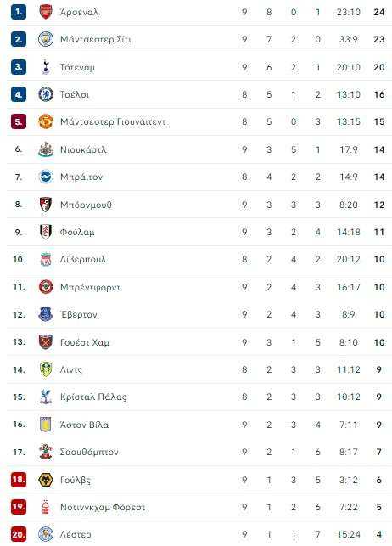392x546 pixels.
Task: Click the Chelsea club crest
Action: pos(46,94)
